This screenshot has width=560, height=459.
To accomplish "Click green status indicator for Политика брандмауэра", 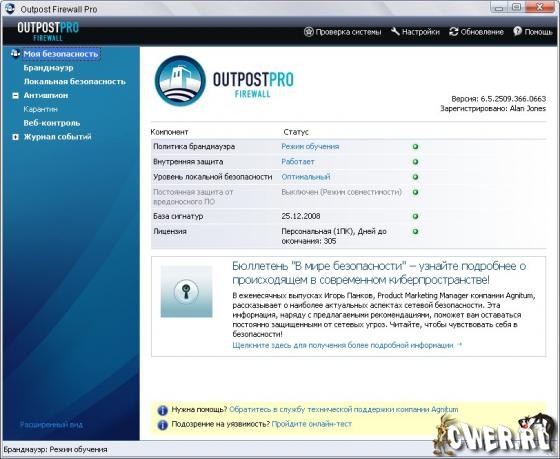I will pos(415,147).
